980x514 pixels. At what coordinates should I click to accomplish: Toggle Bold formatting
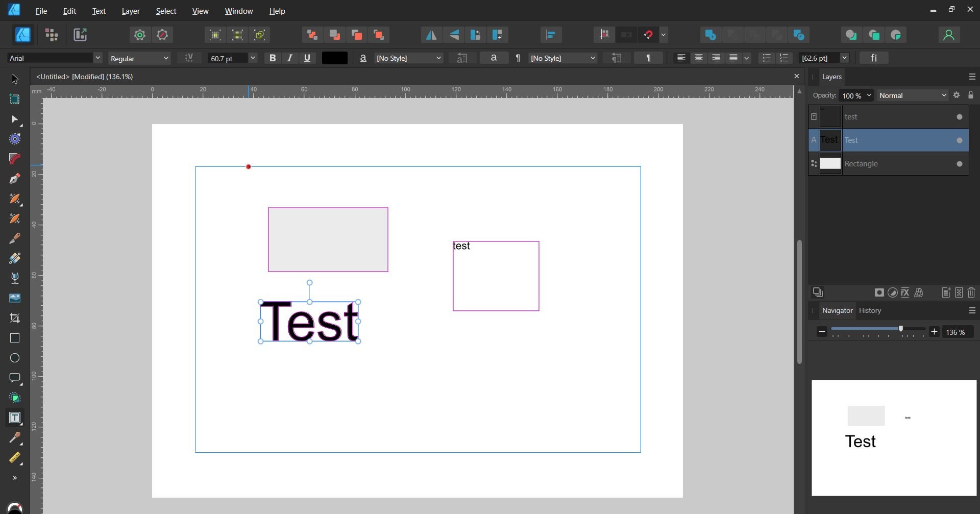tap(273, 58)
